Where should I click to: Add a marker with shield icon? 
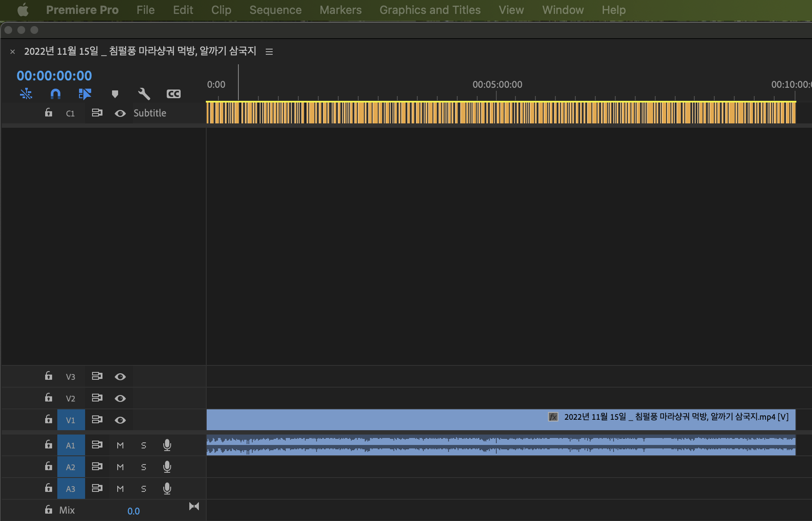[115, 94]
